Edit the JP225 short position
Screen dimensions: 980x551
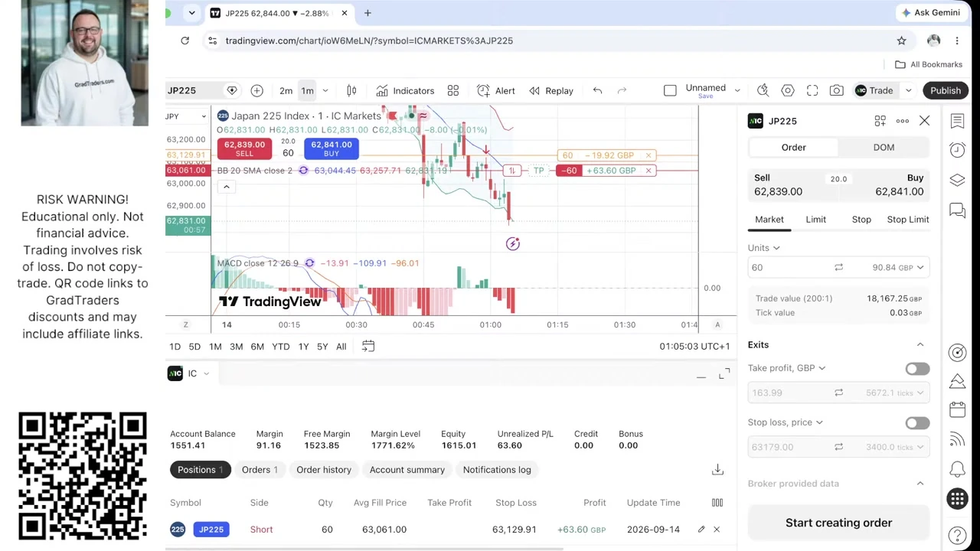[701, 530]
